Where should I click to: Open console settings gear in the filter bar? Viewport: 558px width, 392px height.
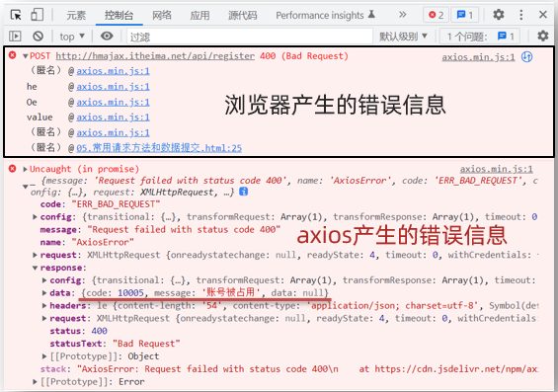pos(543,36)
